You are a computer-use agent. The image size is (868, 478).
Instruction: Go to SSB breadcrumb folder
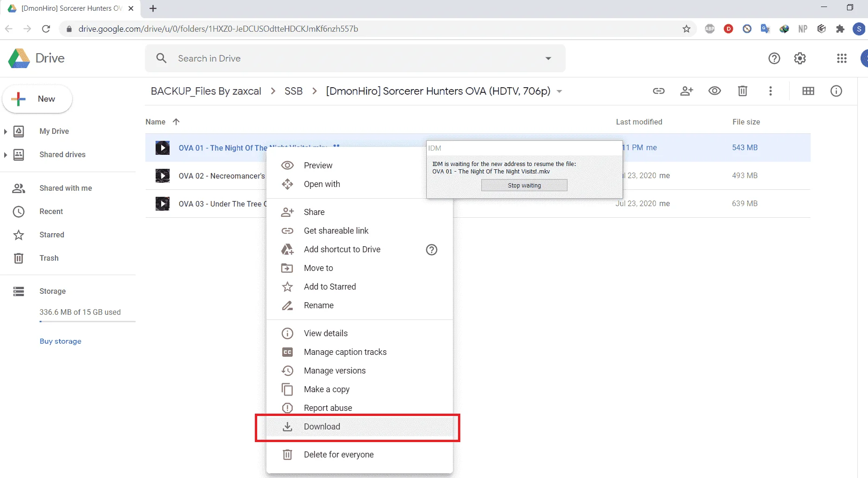[x=294, y=91]
